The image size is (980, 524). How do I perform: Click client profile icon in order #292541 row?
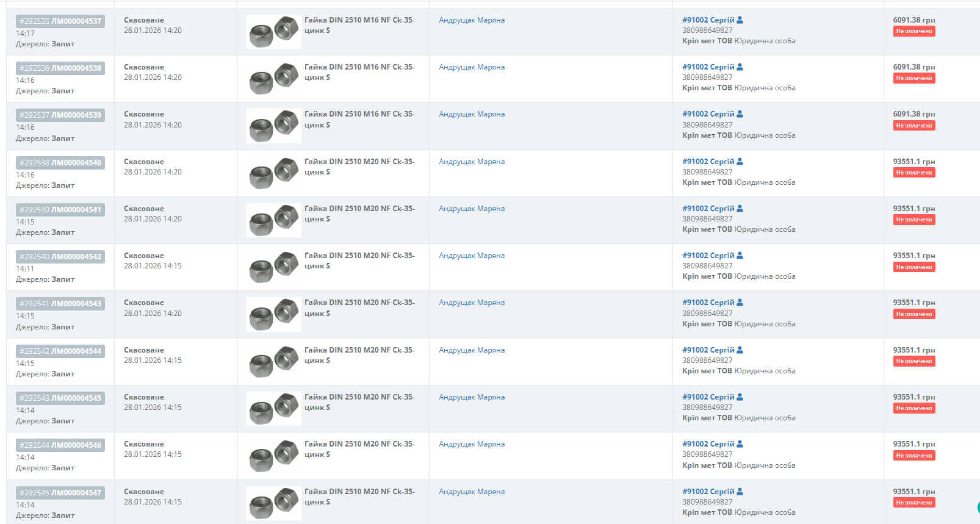point(740,303)
